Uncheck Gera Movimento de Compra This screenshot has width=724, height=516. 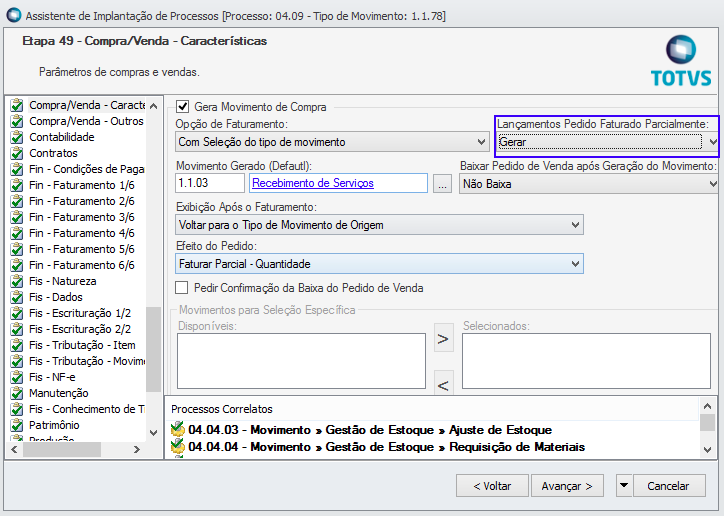pos(182,107)
